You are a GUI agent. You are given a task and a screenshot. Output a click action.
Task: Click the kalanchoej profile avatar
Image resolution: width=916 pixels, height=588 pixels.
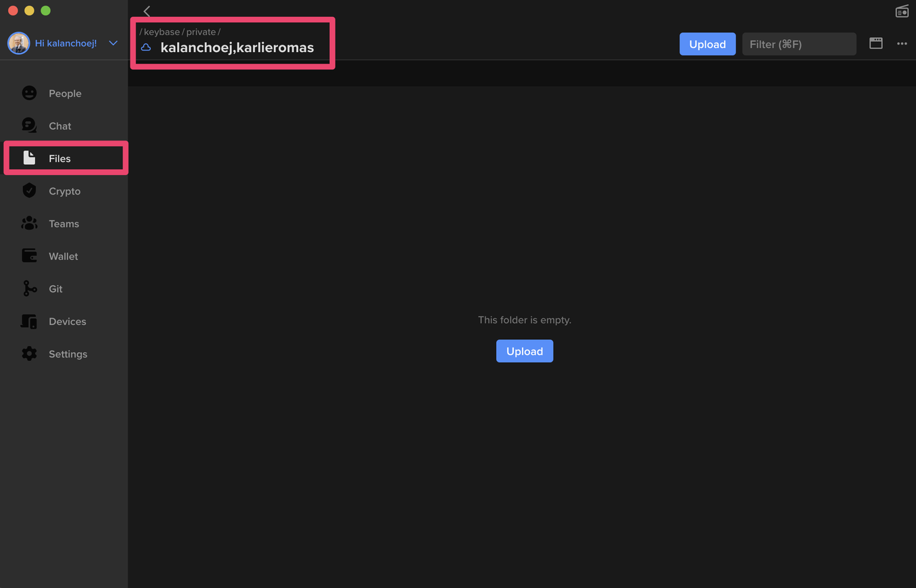(x=19, y=43)
